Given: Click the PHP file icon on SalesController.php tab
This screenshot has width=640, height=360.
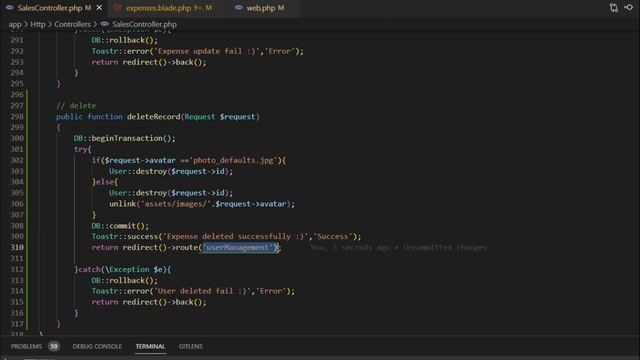Looking at the screenshot, I should (9, 8).
